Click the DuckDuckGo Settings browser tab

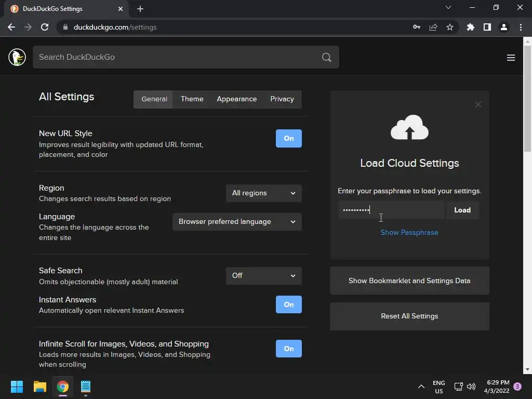[x=66, y=9]
